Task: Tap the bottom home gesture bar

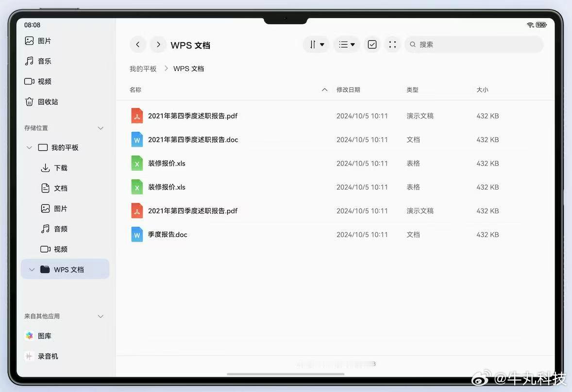Action: (x=286, y=374)
